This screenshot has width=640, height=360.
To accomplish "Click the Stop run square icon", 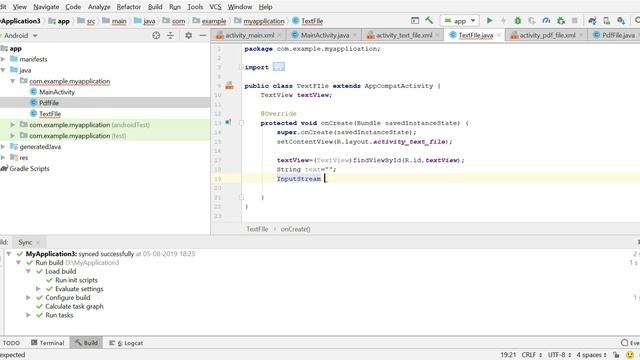I will click(x=575, y=20).
